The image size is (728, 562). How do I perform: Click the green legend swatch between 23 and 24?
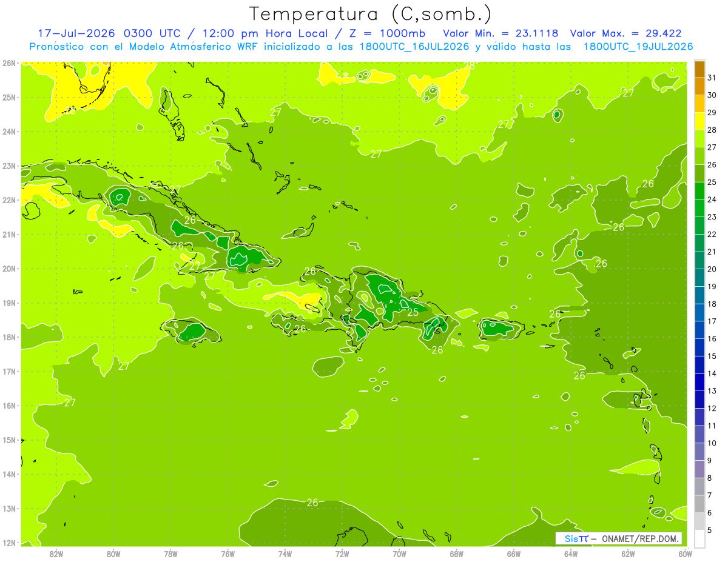699,208
